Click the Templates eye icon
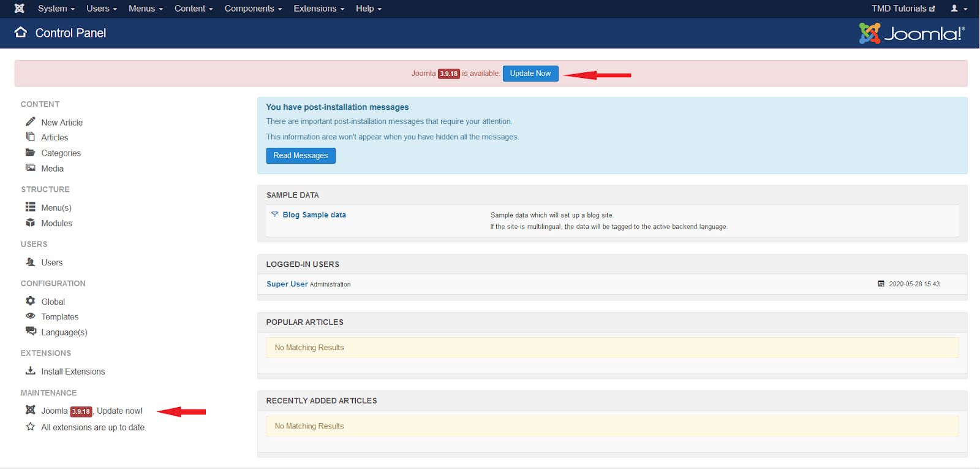980x469 pixels. (x=30, y=316)
